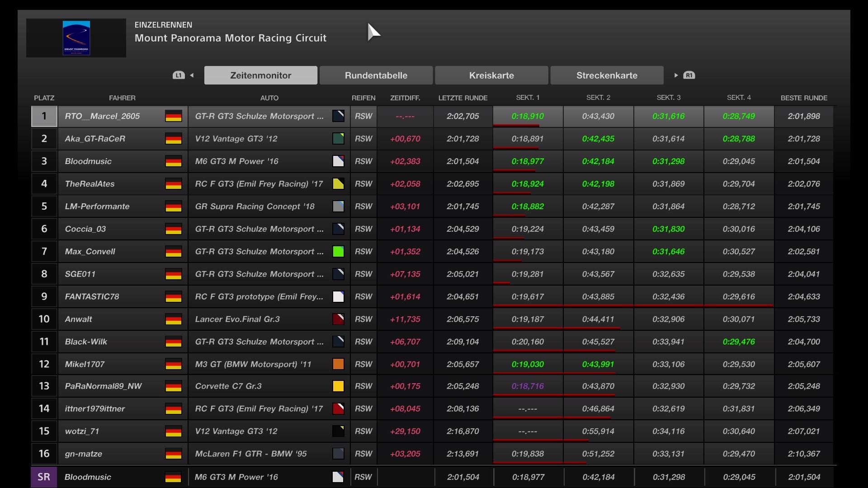Viewport: 868px width, 488px height.
Task: Open the Kreiskarte tab
Action: [x=491, y=75]
